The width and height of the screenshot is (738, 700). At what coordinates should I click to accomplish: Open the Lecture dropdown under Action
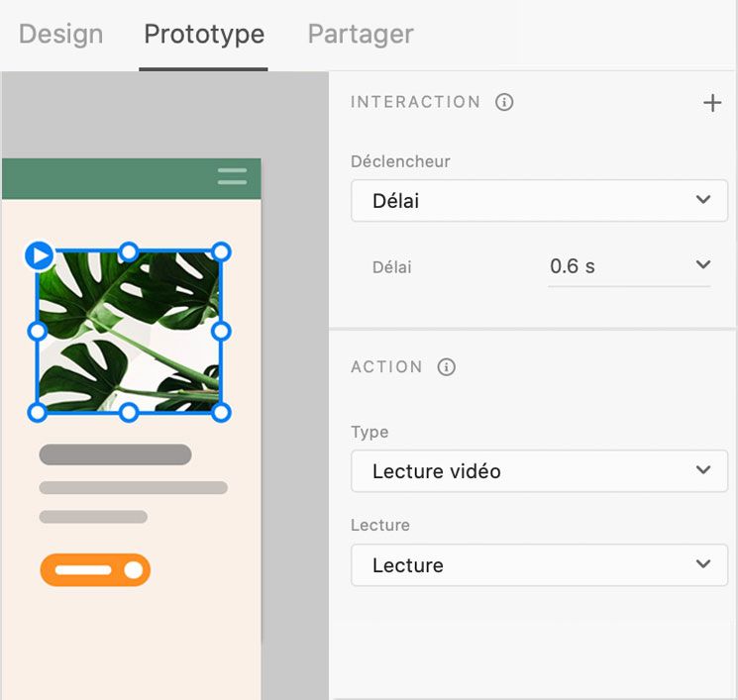(539, 565)
